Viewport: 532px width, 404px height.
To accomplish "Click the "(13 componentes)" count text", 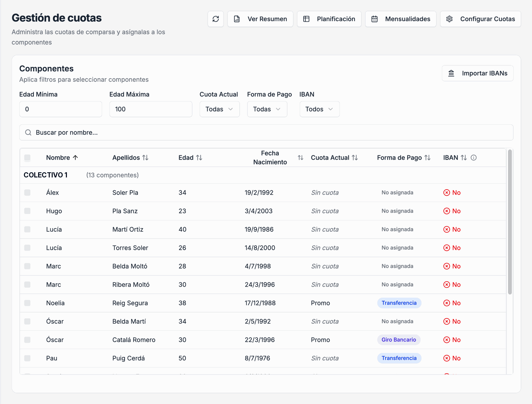I will coord(112,175).
